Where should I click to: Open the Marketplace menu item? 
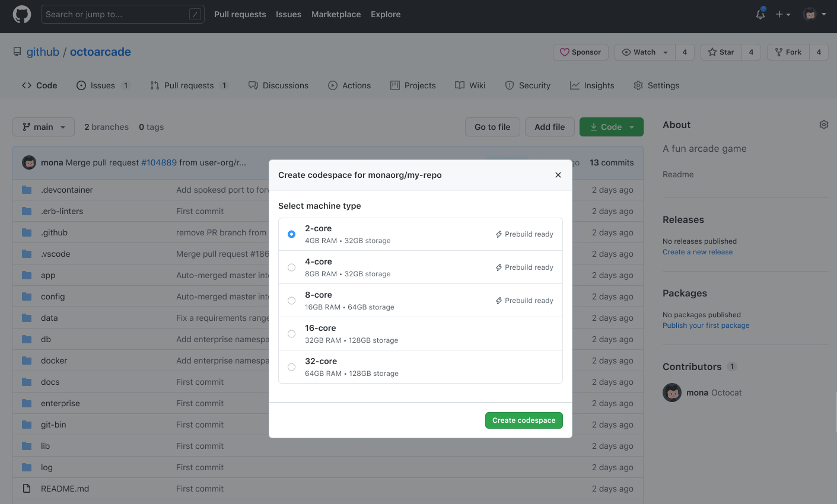pos(336,14)
